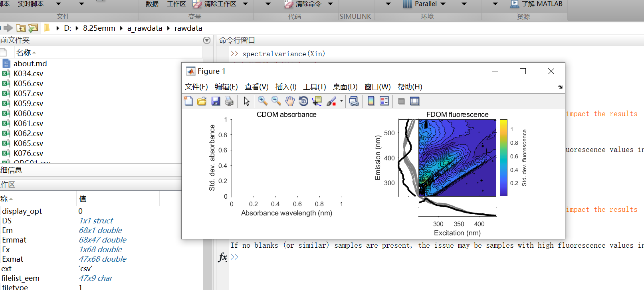644x290 pixels.
Task: Select K056.csv in file list
Action: pos(28,83)
